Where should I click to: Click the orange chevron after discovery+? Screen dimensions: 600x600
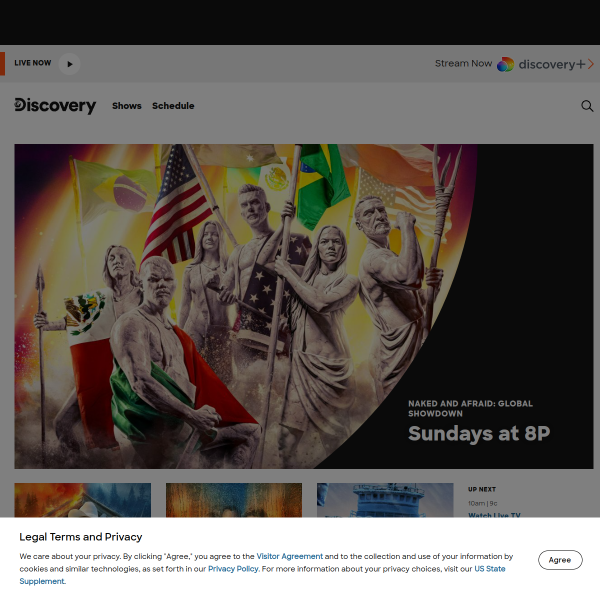[x=590, y=64]
